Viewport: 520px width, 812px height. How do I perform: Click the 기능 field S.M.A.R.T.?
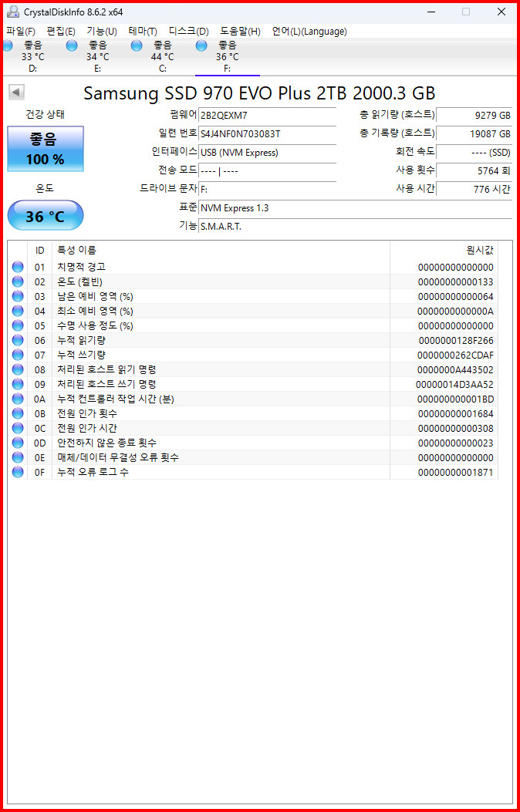356,227
